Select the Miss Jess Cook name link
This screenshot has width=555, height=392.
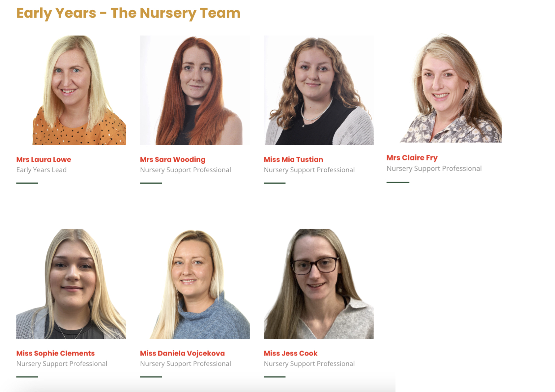point(290,353)
